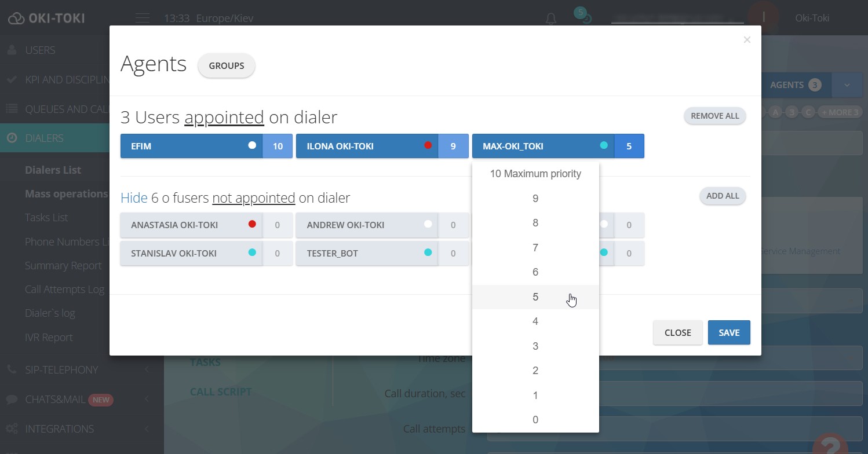Choose priority 0 from the list
This screenshot has height=454, width=868.
pos(535,420)
